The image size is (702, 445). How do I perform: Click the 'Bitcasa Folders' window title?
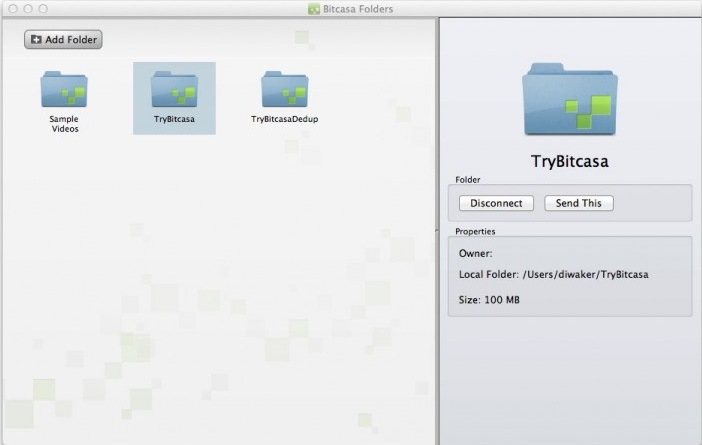tap(358, 9)
